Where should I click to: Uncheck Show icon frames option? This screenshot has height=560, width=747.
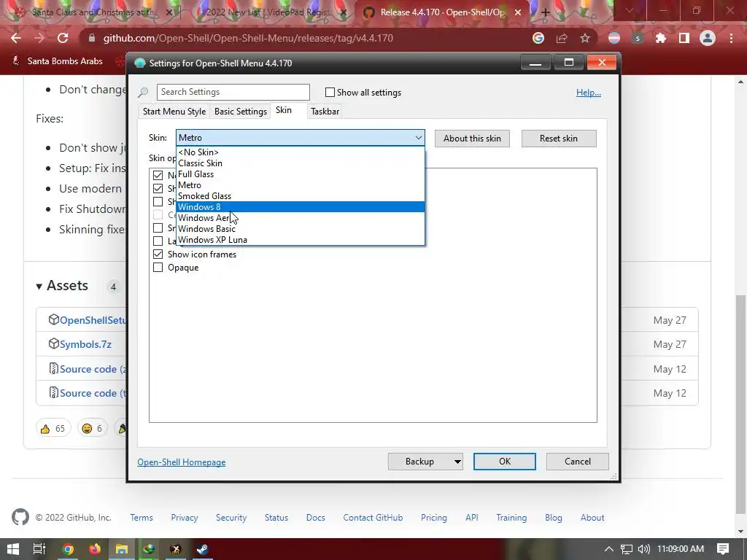[x=158, y=254]
